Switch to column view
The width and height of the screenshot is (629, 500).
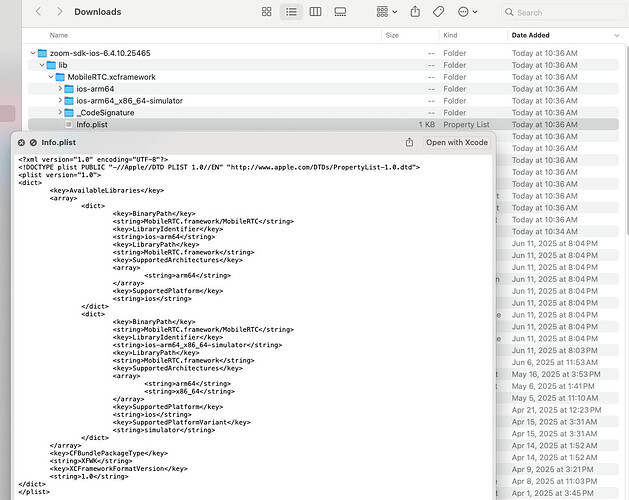315,12
